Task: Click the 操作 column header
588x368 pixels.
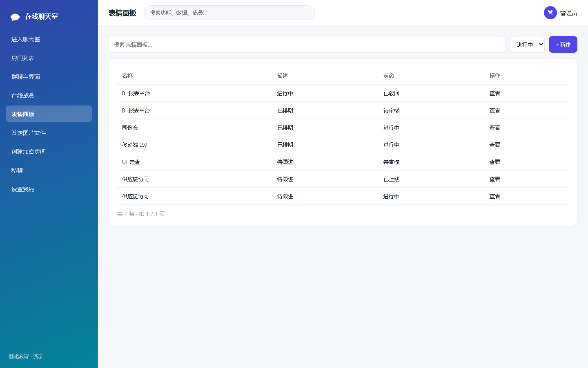Action: click(495, 76)
